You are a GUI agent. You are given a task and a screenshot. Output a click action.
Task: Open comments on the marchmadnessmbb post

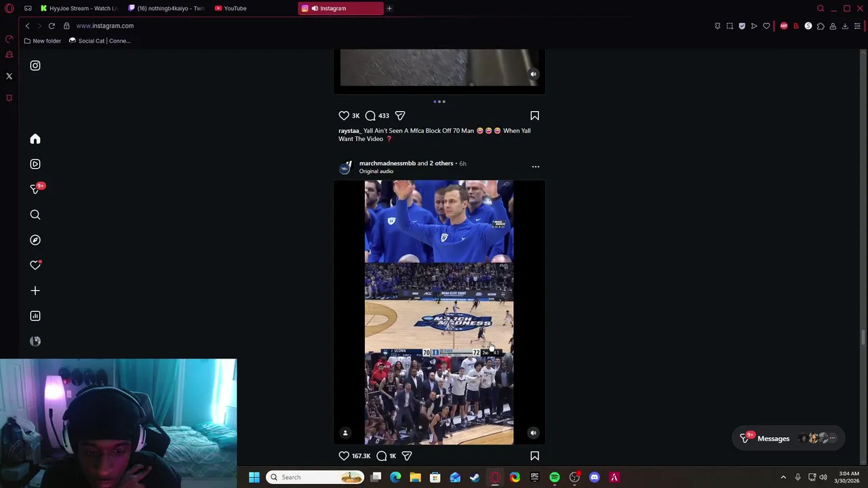click(x=382, y=456)
